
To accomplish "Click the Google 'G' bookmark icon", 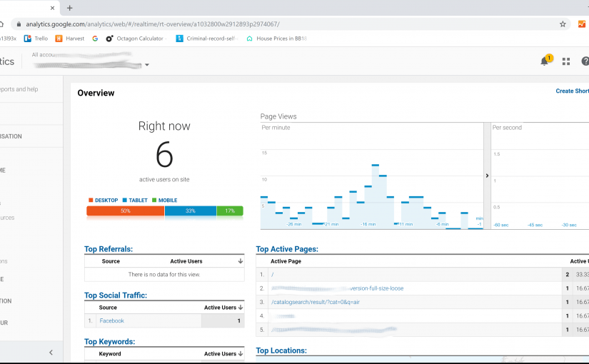I will point(95,39).
